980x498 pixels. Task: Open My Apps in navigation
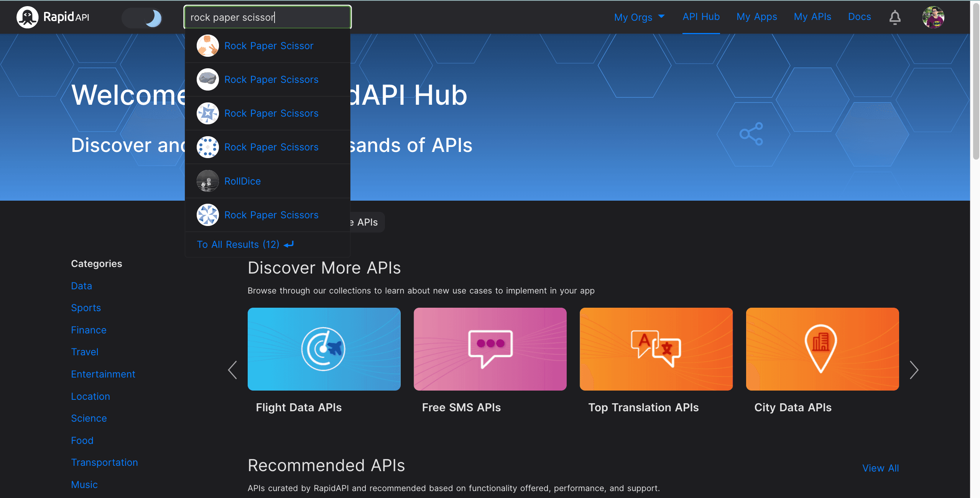pos(756,17)
